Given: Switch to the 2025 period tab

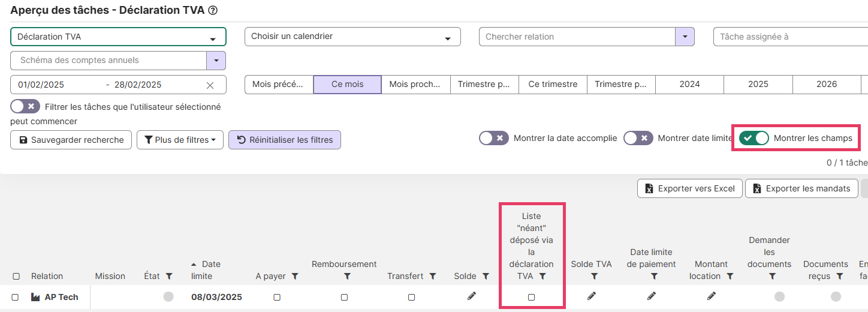Looking at the screenshot, I should [758, 85].
